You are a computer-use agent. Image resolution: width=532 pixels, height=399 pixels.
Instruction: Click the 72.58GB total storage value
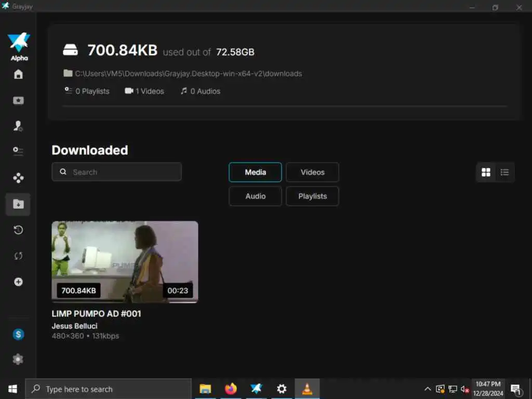235,52
